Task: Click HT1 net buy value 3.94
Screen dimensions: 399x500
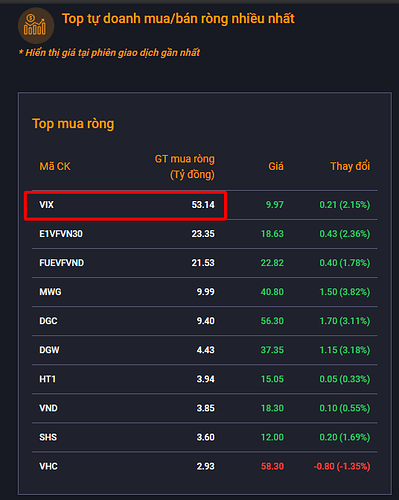Action: pos(206,379)
